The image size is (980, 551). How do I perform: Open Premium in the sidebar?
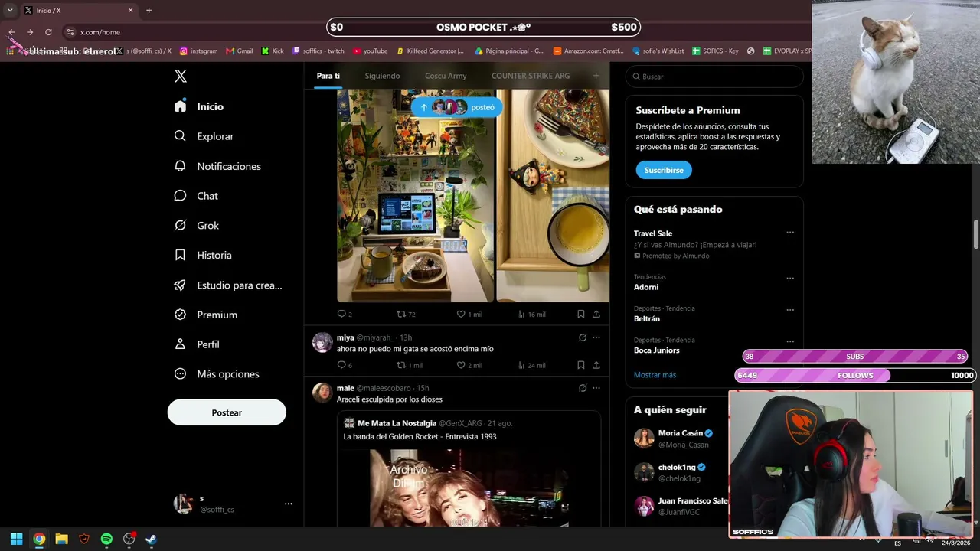pos(206,315)
